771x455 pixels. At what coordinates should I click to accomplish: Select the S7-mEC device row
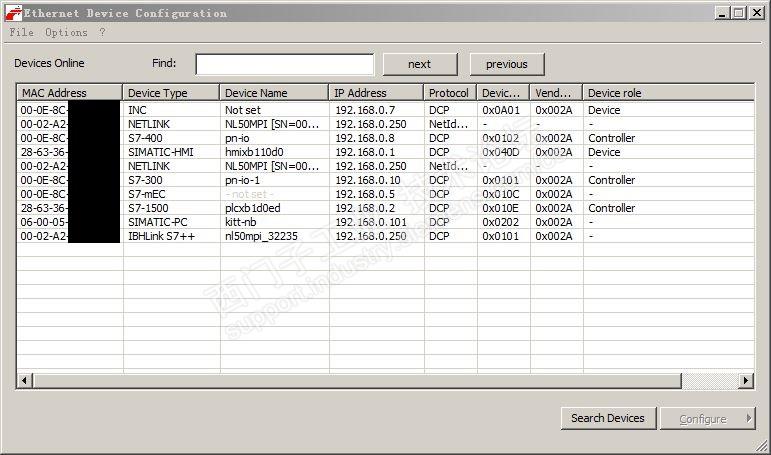pyautogui.click(x=386, y=194)
